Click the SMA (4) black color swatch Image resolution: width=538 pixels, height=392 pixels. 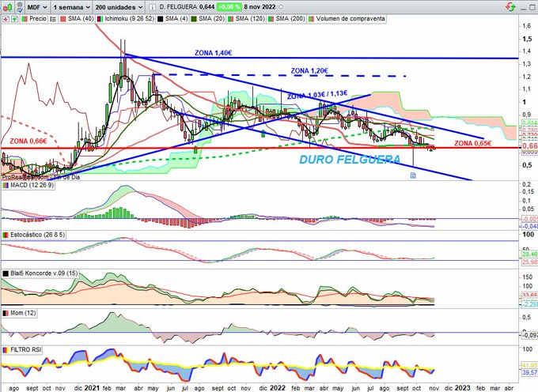click(x=161, y=19)
